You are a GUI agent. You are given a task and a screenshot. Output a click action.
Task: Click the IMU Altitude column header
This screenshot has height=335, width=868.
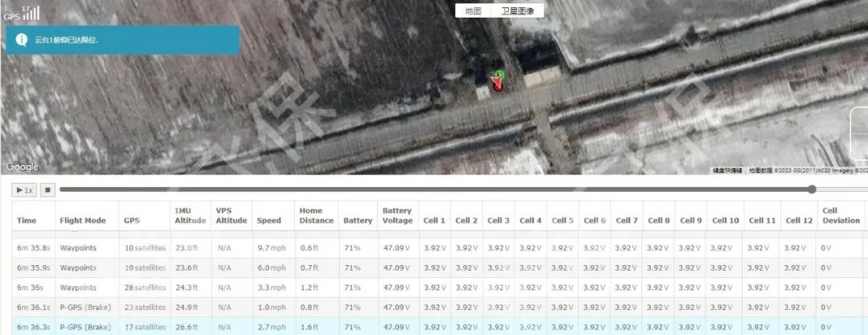click(190, 215)
